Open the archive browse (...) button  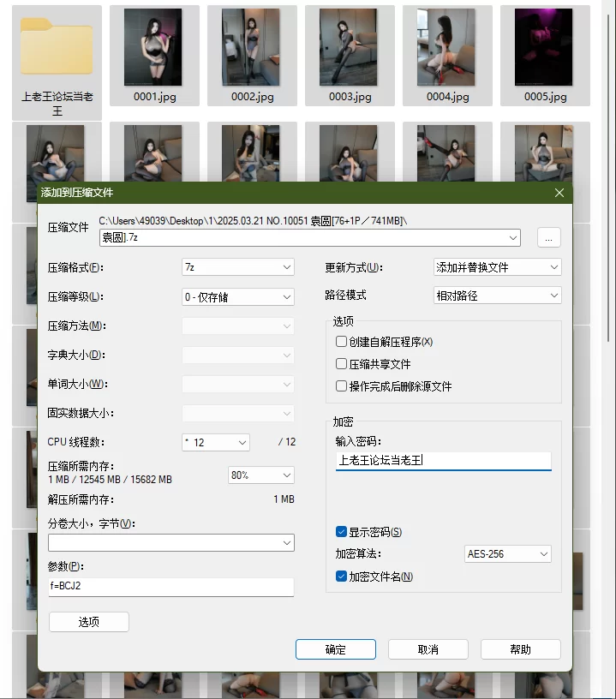coord(548,237)
